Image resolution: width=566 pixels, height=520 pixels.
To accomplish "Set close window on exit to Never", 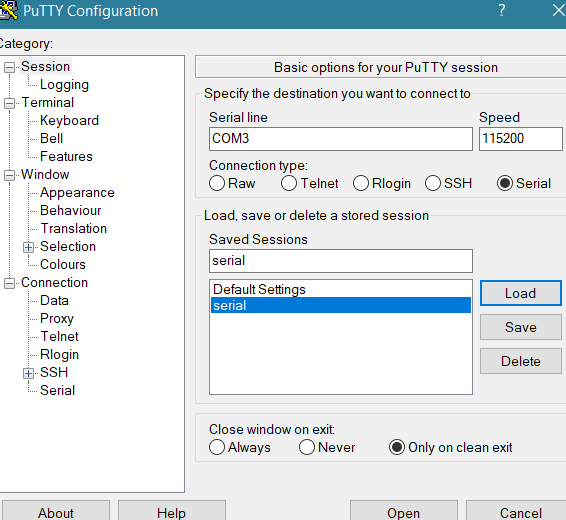I will (307, 447).
